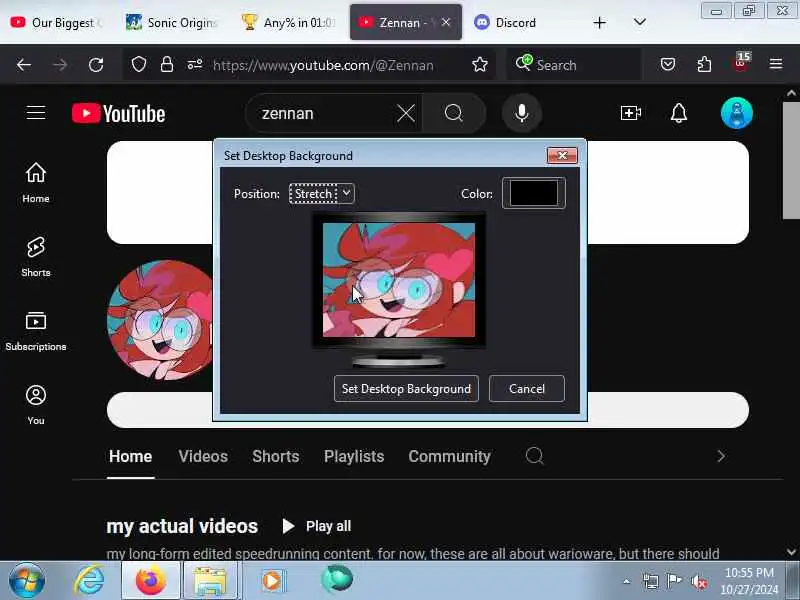Show more channel tabs with right chevron
This screenshot has height=600, width=800.
[x=720, y=456]
